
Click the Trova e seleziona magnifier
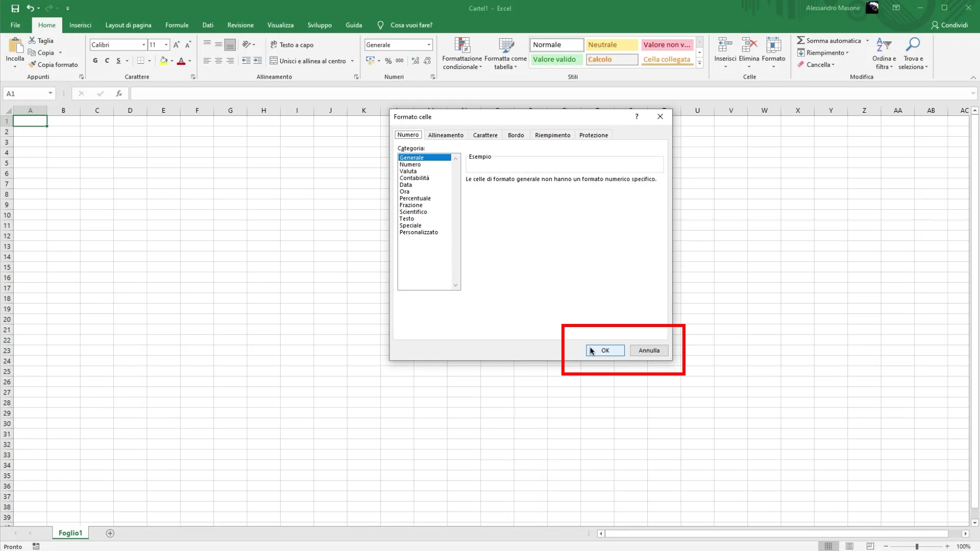click(x=913, y=45)
